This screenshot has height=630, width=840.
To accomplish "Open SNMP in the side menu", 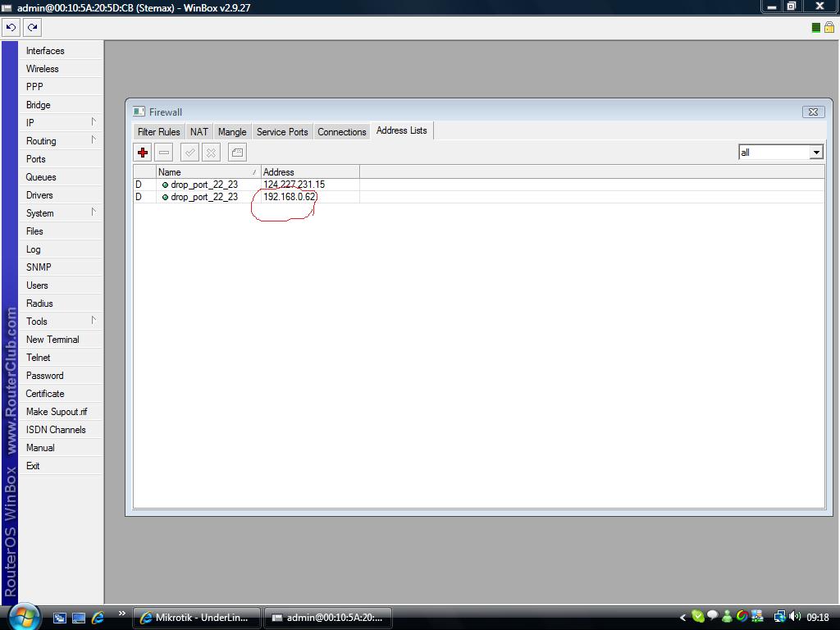I will coord(60,267).
